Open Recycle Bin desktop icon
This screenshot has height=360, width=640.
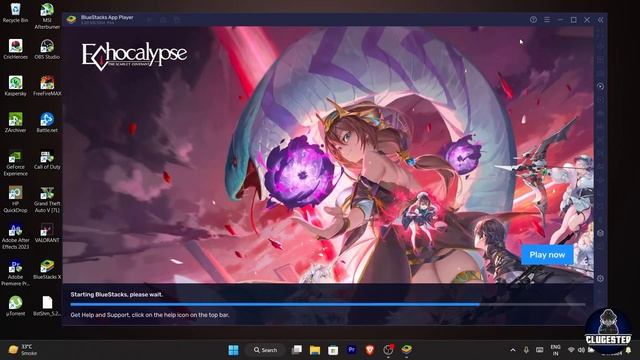coord(16,13)
